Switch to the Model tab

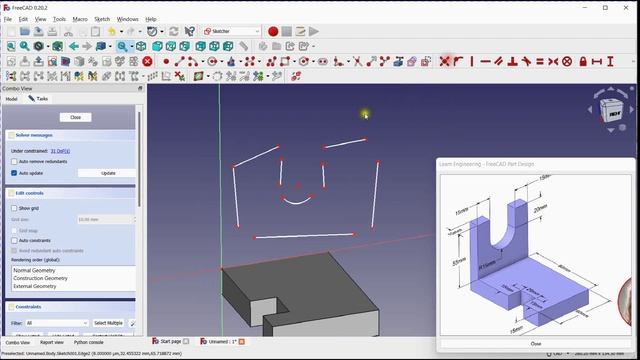pos(11,99)
